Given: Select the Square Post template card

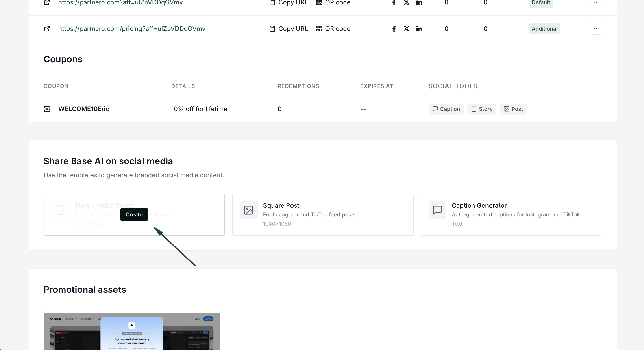Looking at the screenshot, I should pos(322,215).
